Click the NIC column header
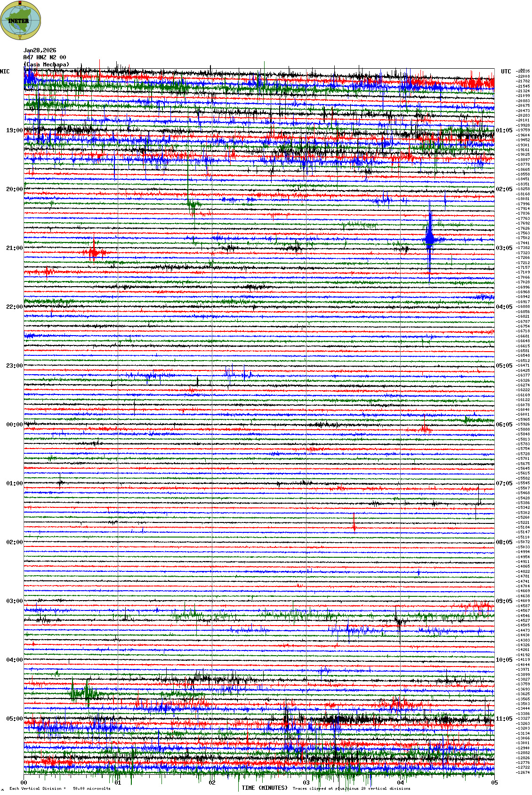532x795 pixels. [x=5, y=72]
